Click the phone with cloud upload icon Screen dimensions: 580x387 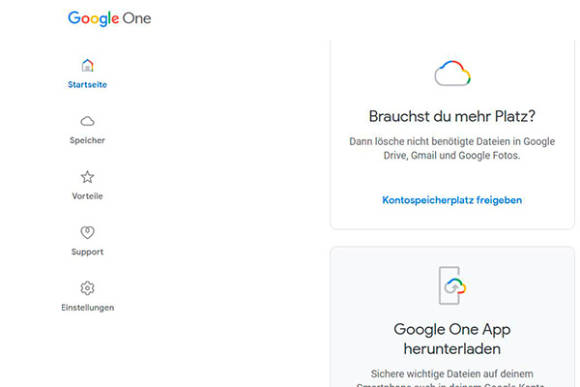click(452, 285)
